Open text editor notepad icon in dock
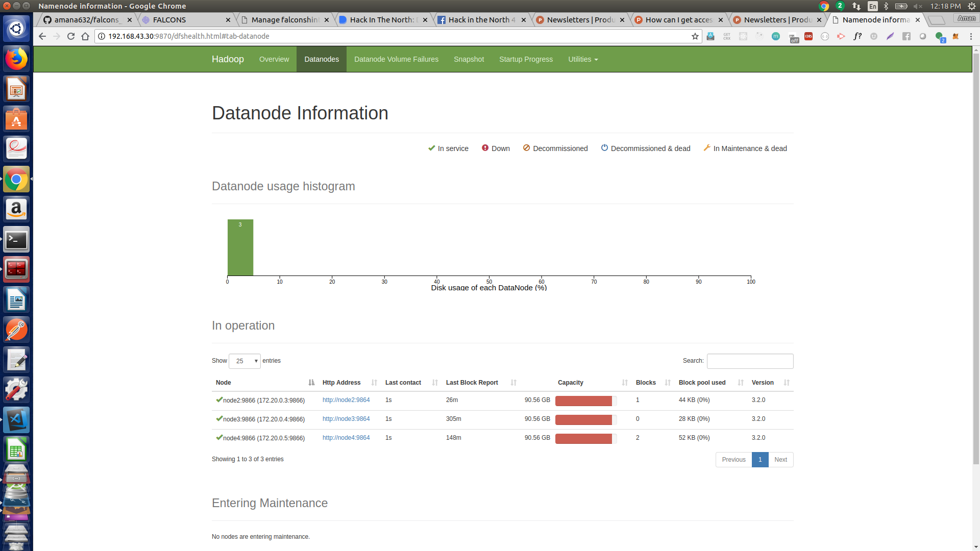This screenshot has height=551, width=980. pos(16,360)
